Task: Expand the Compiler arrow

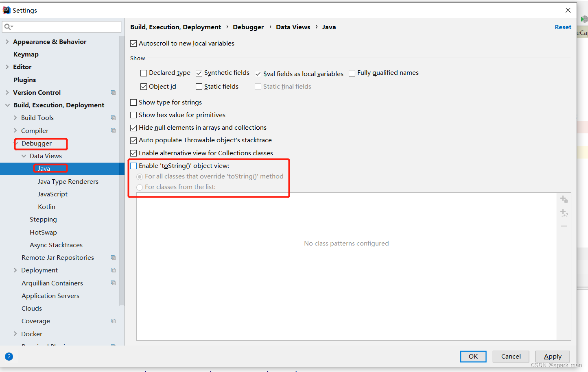Action: 15,131
